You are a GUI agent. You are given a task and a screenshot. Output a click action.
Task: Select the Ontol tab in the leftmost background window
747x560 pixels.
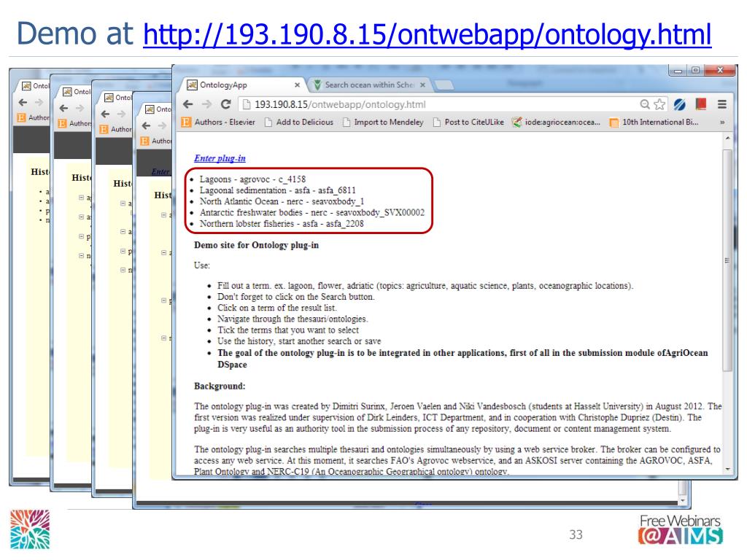pyautogui.click(x=35, y=86)
